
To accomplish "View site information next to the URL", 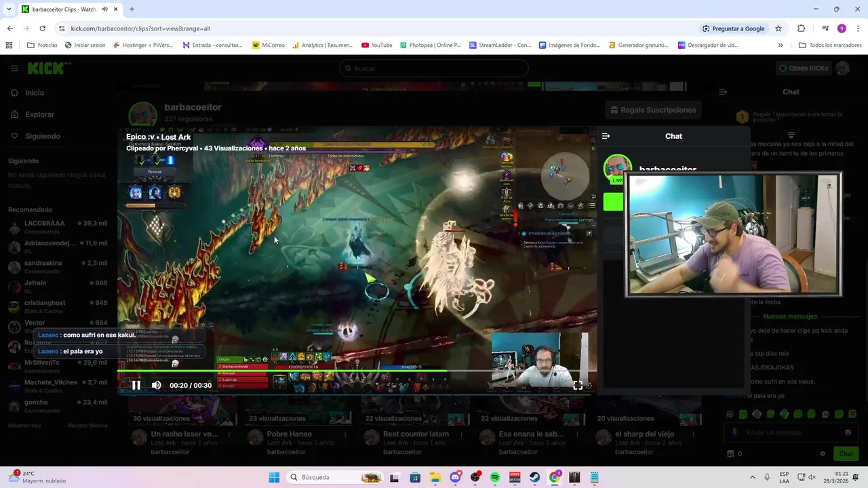I will (x=62, y=28).
